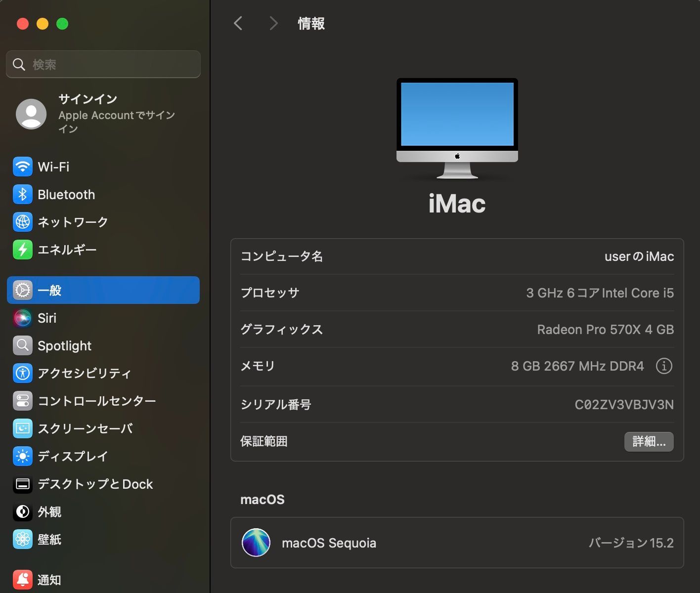Go back with left chevron
The width and height of the screenshot is (700, 593).
point(238,23)
